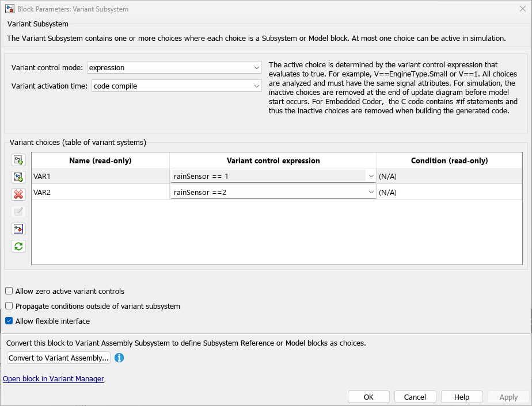Enable Allow zero active variant controls
Viewport: 532px width, 406px height.
coord(9,291)
